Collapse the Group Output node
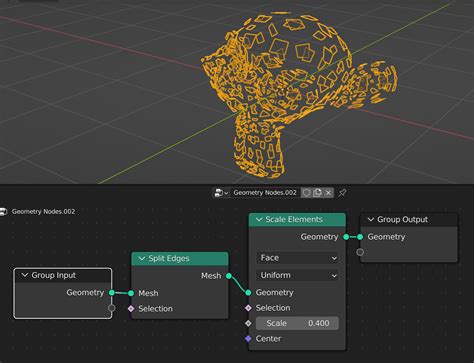Viewport: 474px width, 363px height. pyautogui.click(x=370, y=219)
